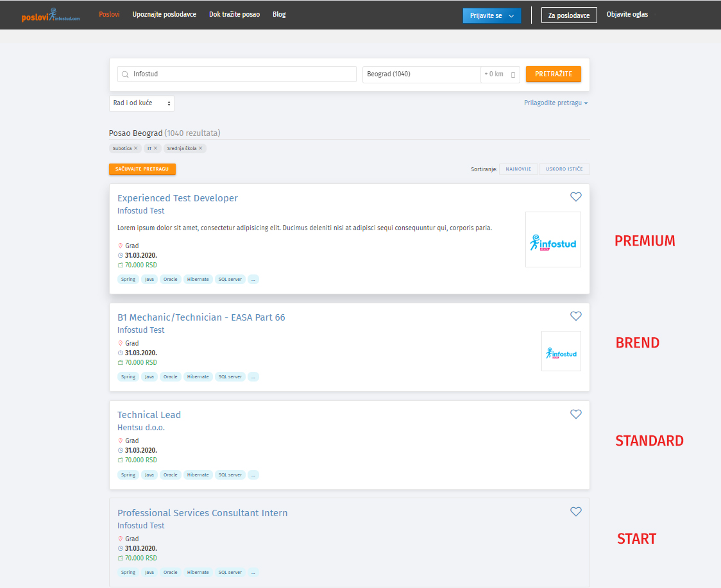Sort results by NAJNOVIJE
The width and height of the screenshot is (721, 588).
[518, 169]
